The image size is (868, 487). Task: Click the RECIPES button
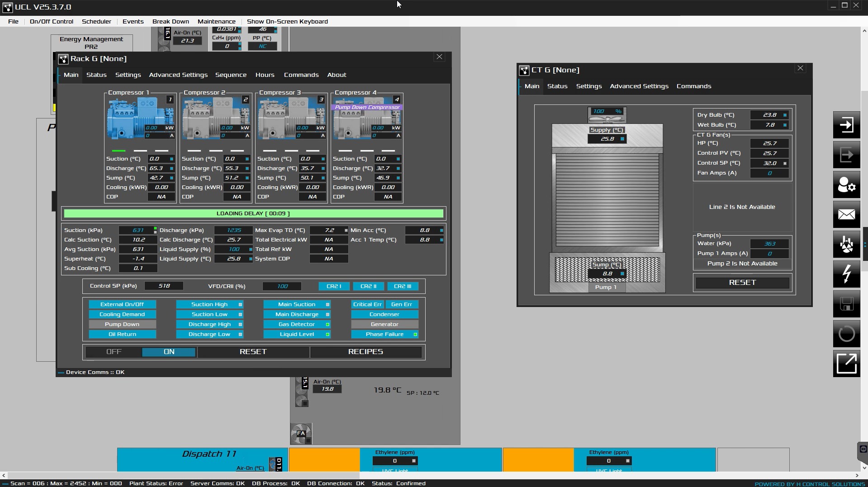click(x=365, y=352)
